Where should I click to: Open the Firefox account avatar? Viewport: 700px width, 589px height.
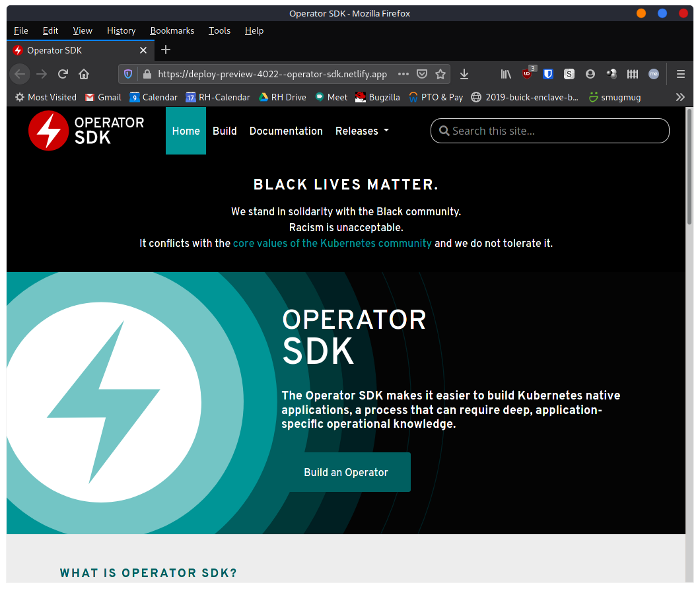(654, 74)
